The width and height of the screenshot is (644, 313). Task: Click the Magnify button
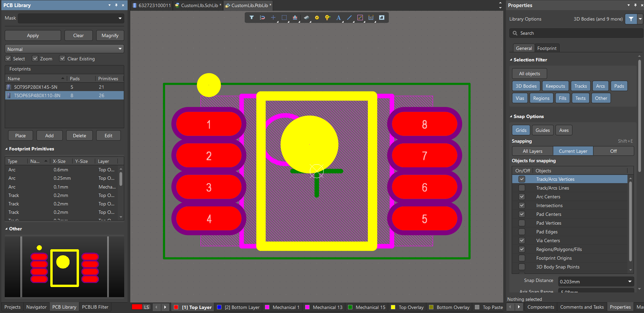110,35
